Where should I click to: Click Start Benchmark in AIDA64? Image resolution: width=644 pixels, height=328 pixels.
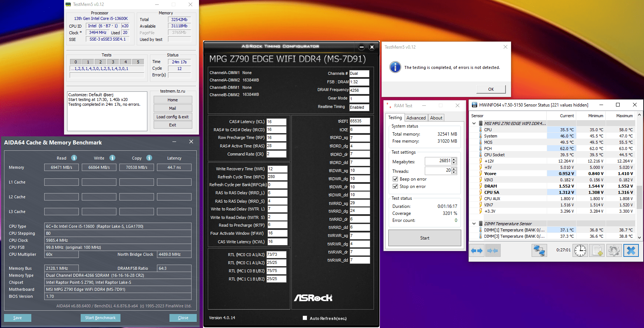(100, 318)
